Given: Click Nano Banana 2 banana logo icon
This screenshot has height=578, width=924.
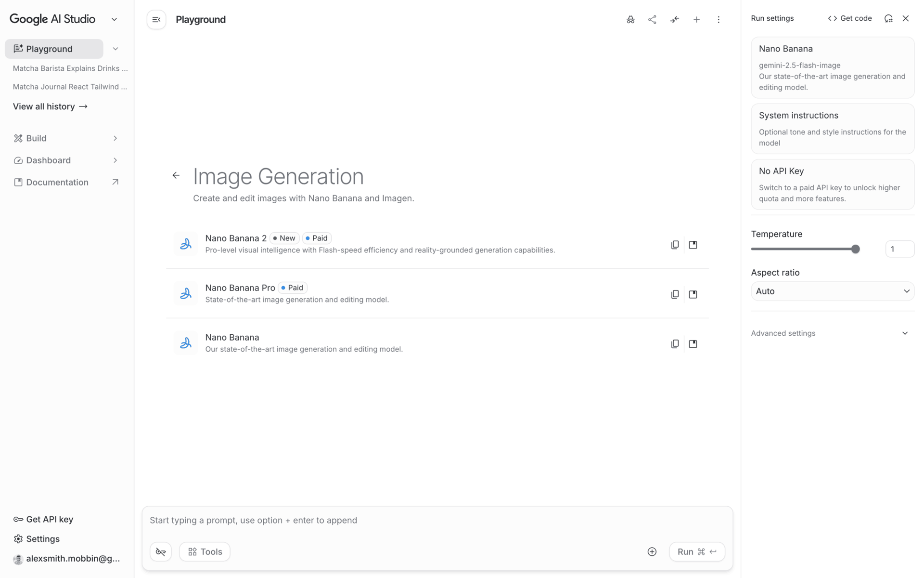Looking at the screenshot, I should click(186, 244).
